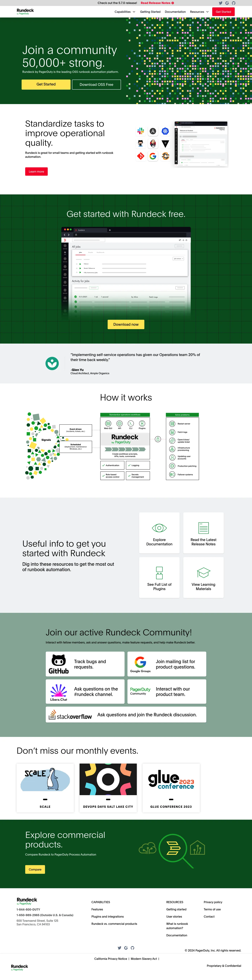Click the yellow Get Started hero button
Screen dimensions: 252x980
(46, 84)
